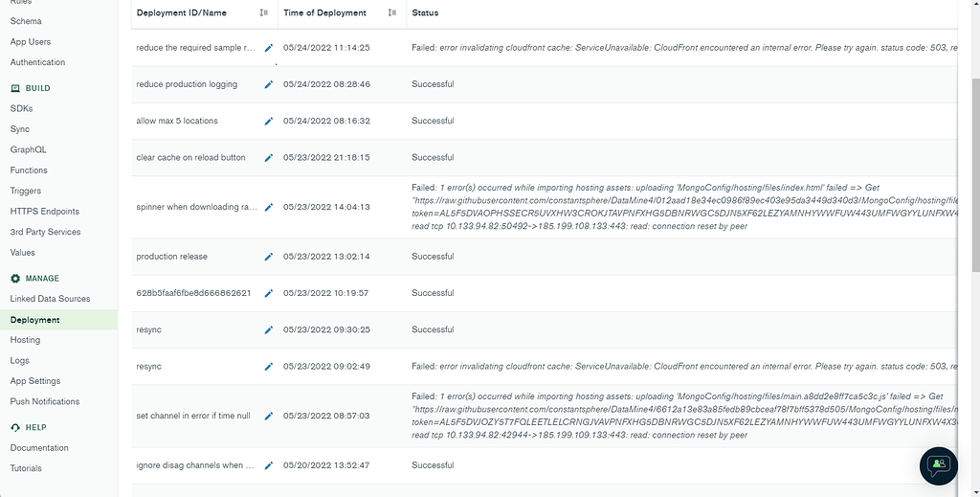Navigate to Linked Data Sources
980x497 pixels.
point(50,299)
